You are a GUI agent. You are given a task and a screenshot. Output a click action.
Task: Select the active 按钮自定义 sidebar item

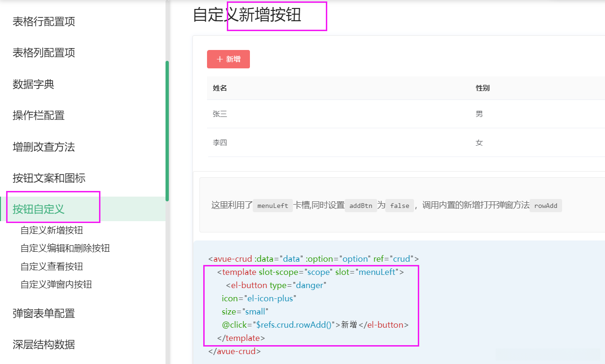click(x=39, y=209)
